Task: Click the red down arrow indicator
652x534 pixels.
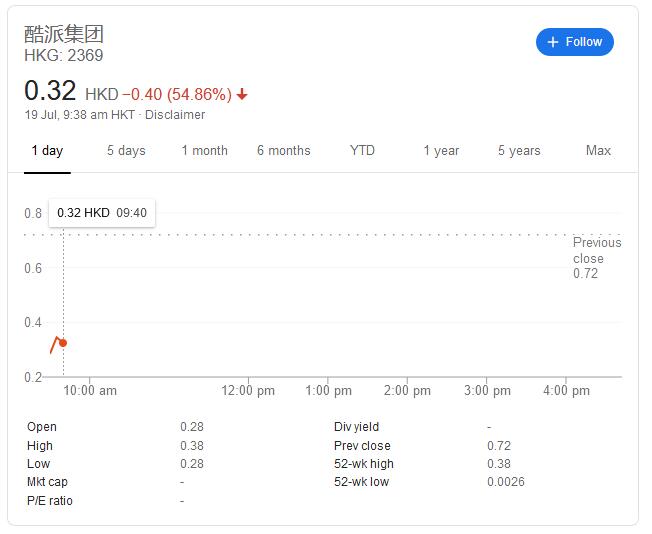Action: click(242, 95)
